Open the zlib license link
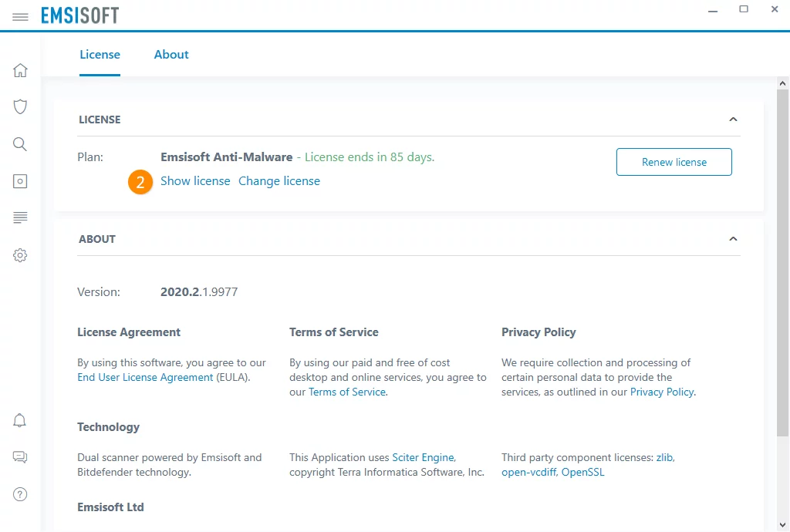 (664, 457)
